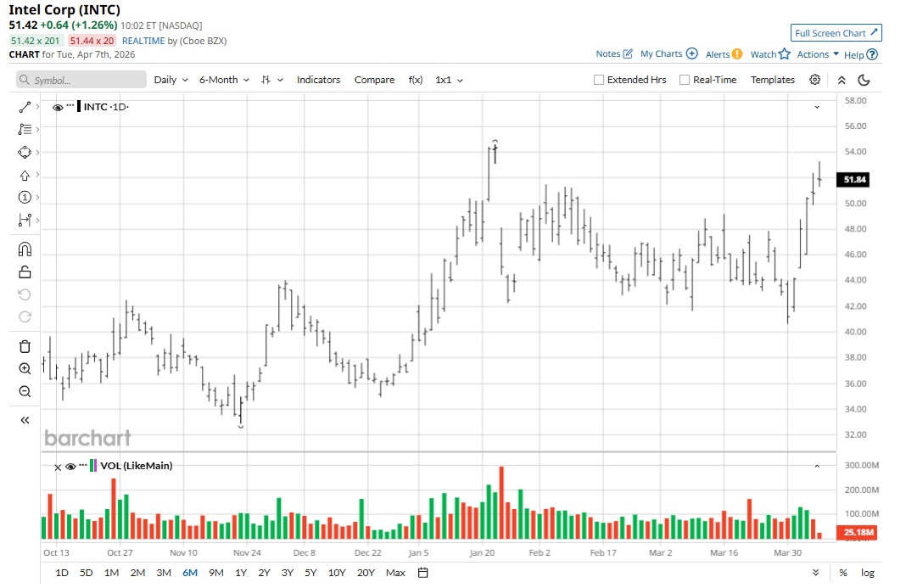Delete drawings with the trash icon
Screen dimensions: 917x588
coord(25,346)
